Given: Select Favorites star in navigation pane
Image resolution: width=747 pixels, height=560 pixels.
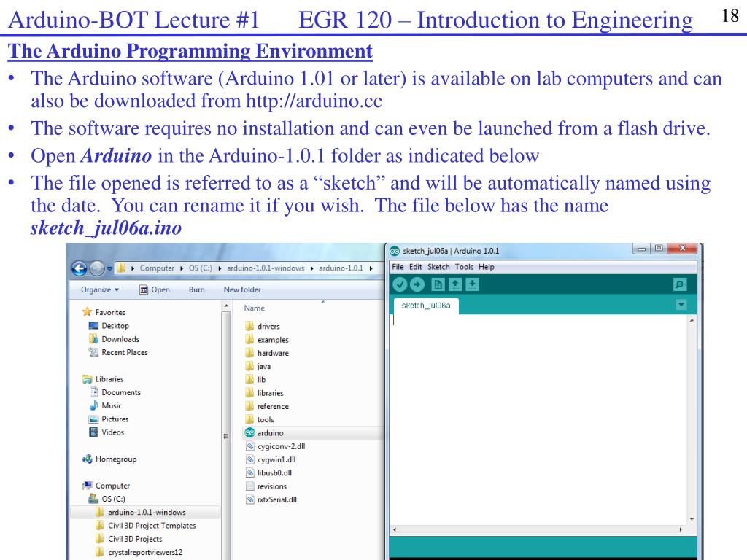Looking at the screenshot, I should point(87,312).
